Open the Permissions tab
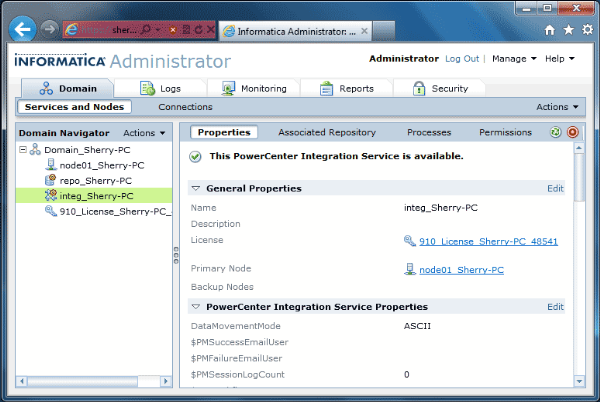Image resolution: width=600 pixels, height=402 pixels. tap(505, 132)
